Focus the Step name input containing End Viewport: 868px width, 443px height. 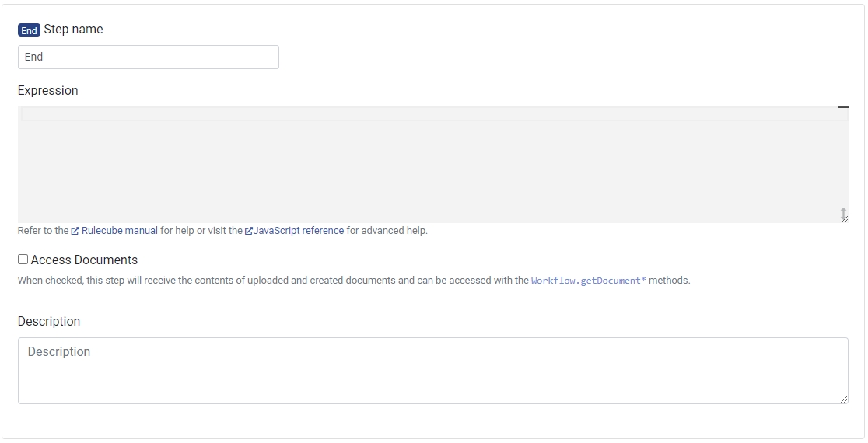pos(148,57)
